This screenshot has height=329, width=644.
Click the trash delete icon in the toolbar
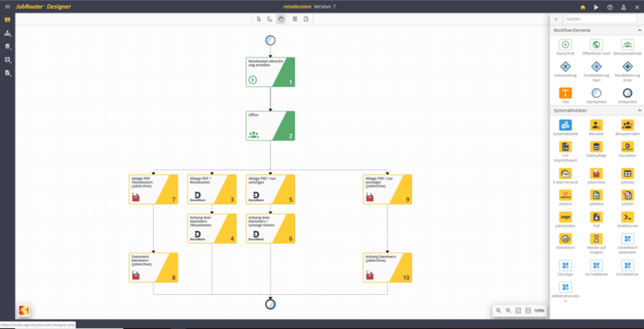[295, 19]
